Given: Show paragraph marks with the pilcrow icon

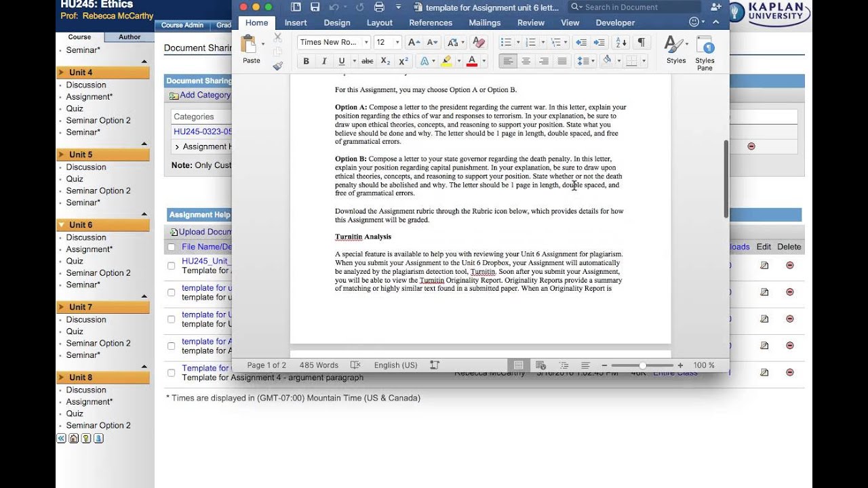Looking at the screenshot, I should tap(641, 42).
